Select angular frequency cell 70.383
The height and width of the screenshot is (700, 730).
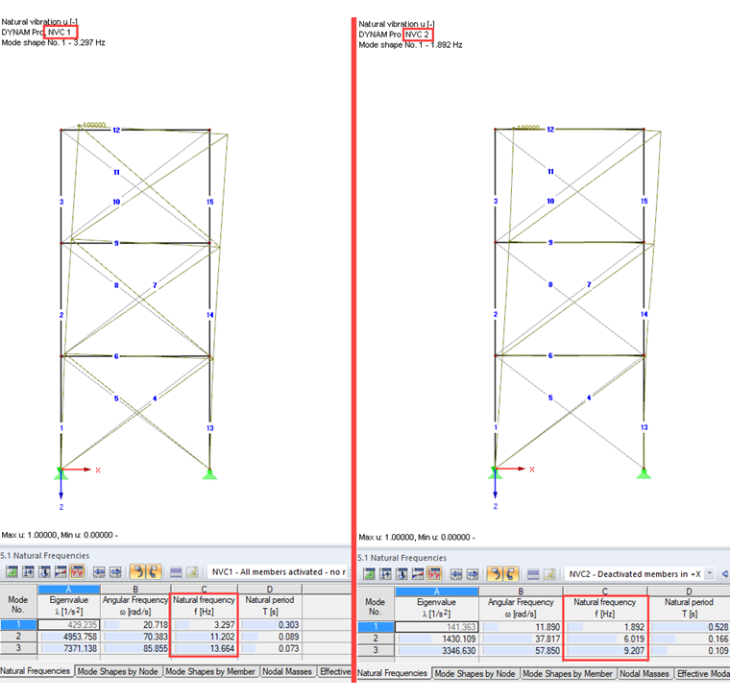point(135,637)
